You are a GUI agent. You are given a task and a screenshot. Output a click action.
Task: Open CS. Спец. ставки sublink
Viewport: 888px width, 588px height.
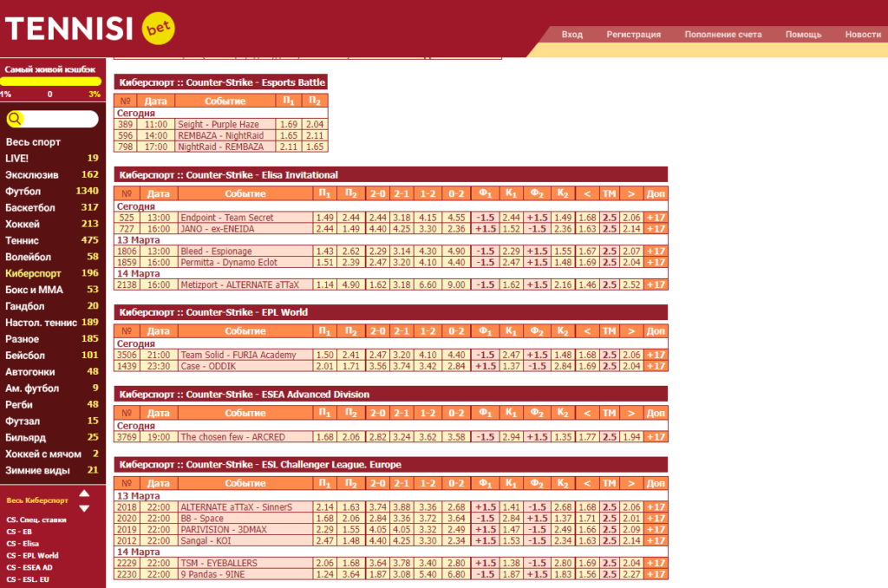(x=36, y=520)
